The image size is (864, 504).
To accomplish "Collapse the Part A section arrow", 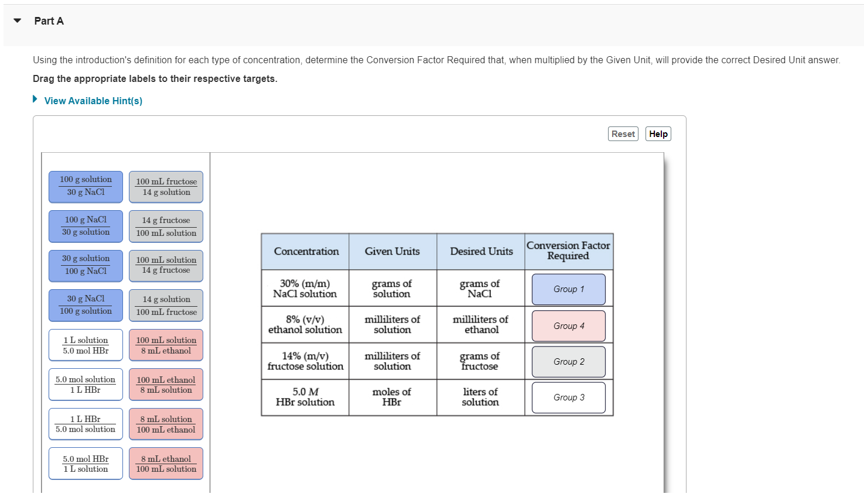I will click(x=18, y=20).
